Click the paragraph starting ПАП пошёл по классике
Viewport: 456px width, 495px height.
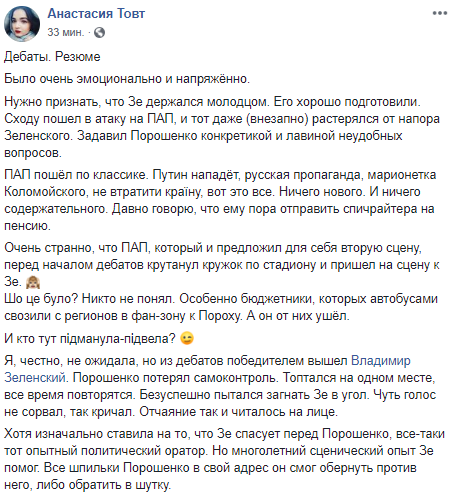220,200
